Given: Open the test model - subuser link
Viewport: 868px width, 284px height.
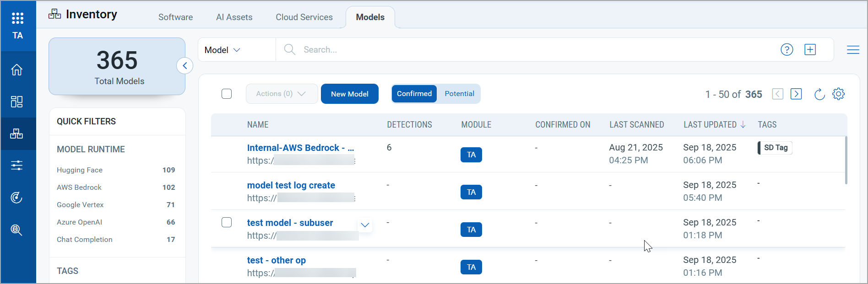Looking at the screenshot, I should tap(290, 223).
